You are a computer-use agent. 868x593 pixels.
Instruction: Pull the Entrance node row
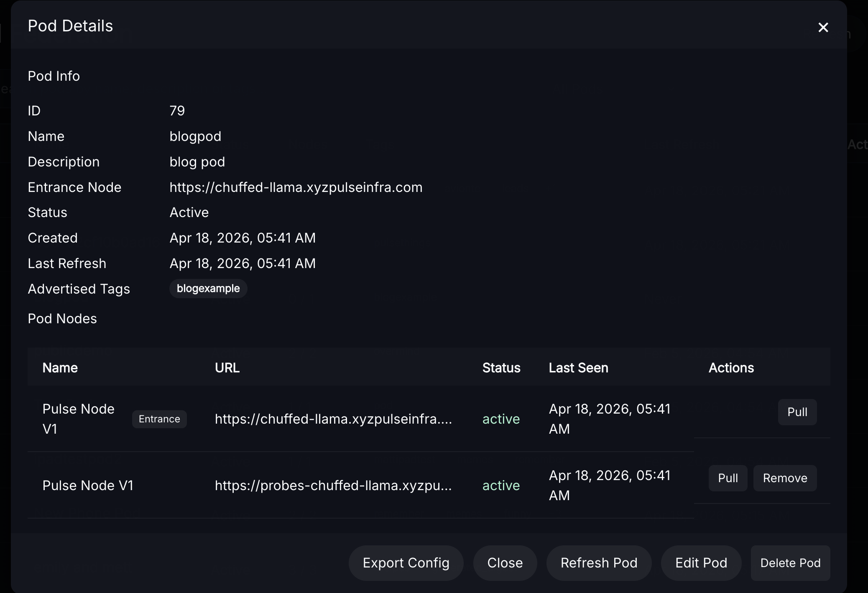point(797,412)
